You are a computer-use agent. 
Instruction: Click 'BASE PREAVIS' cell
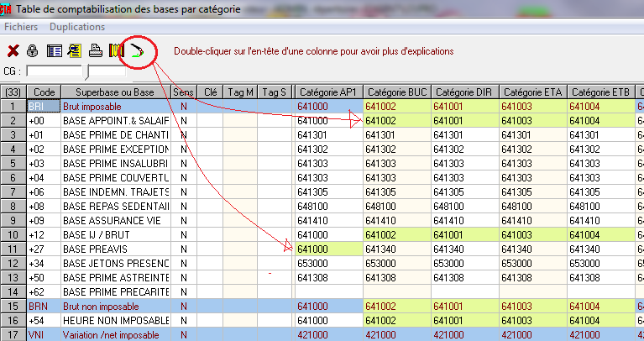coord(115,249)
